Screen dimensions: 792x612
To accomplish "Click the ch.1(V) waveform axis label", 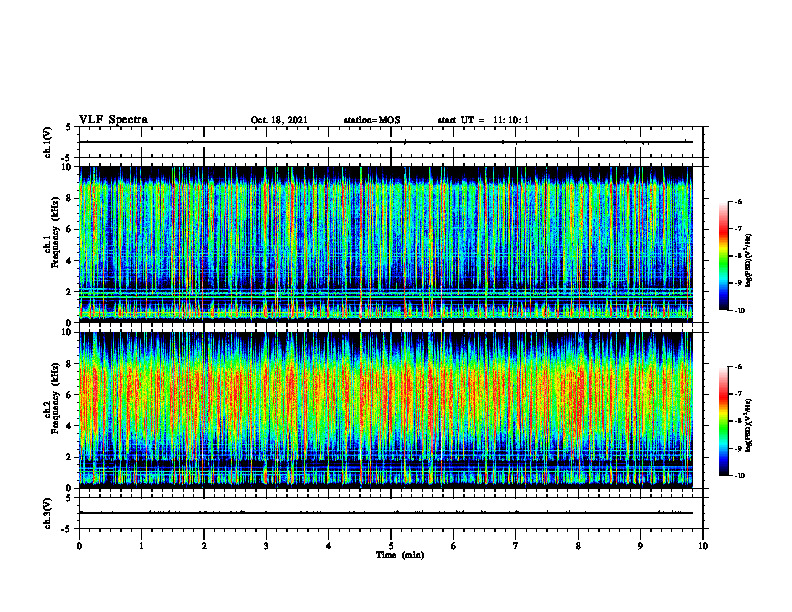I will pos(47,142).
